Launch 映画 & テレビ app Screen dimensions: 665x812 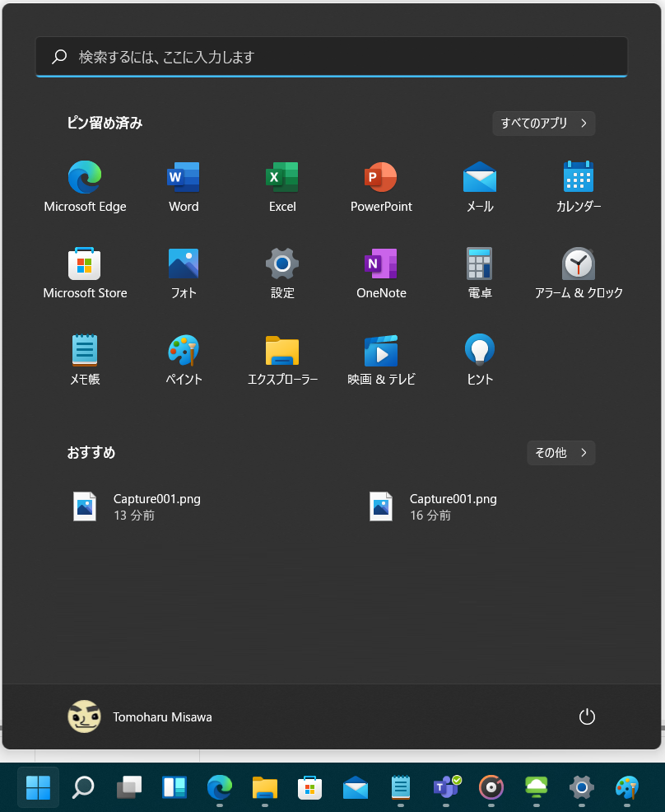[381, 360]
